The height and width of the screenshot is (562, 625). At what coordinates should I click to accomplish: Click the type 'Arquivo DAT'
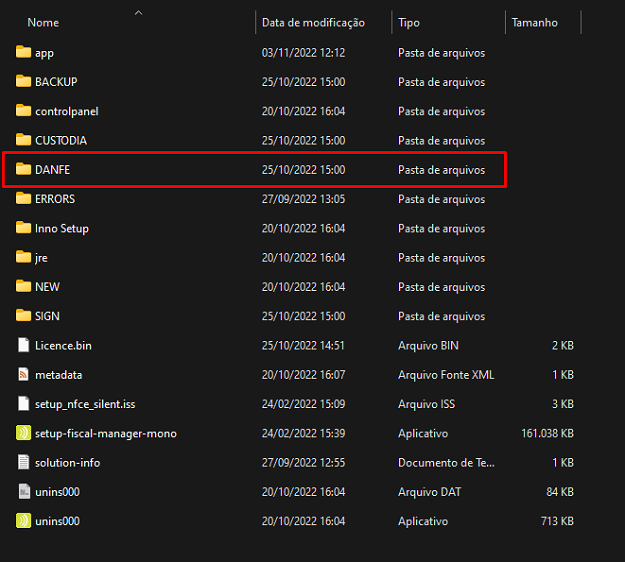(429, 492)
